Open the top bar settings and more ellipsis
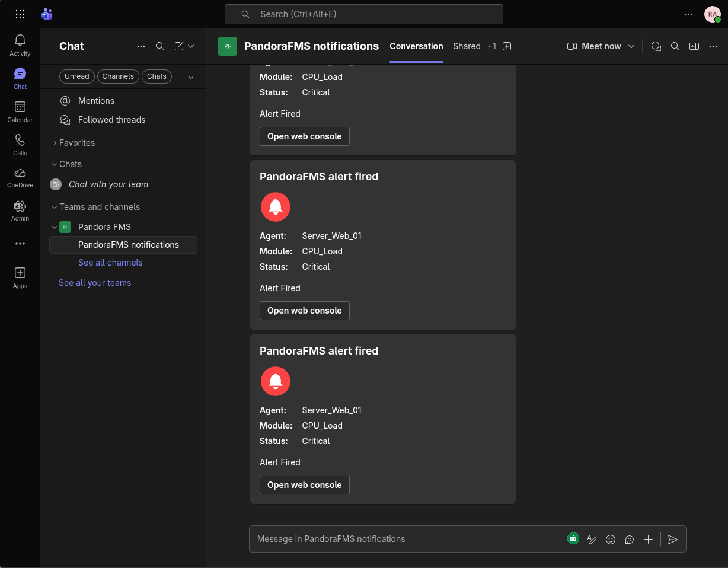This screenshot has height=568, width=728. point(688,14)
